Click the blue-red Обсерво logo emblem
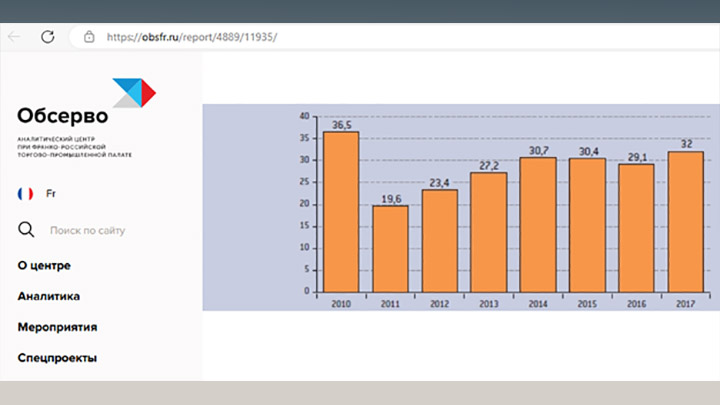This screenshot has height=405, width=720. [132, 92]
